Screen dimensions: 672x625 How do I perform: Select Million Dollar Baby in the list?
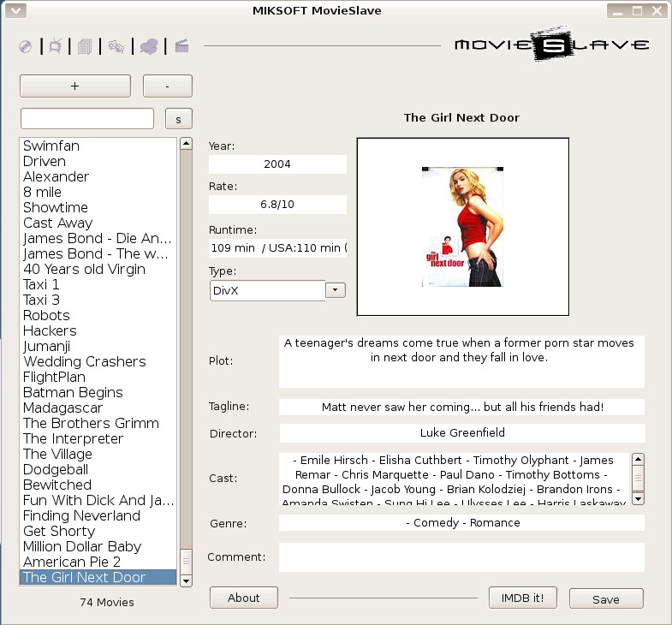[x=98, y=547]
